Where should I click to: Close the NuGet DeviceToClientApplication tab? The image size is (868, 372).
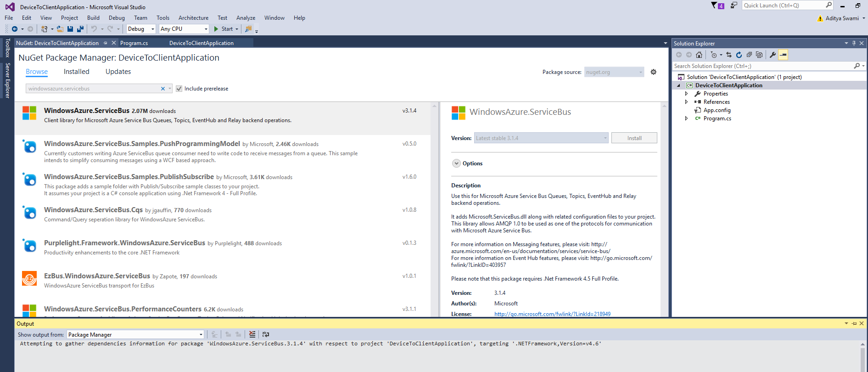click(x=114, y=43)
